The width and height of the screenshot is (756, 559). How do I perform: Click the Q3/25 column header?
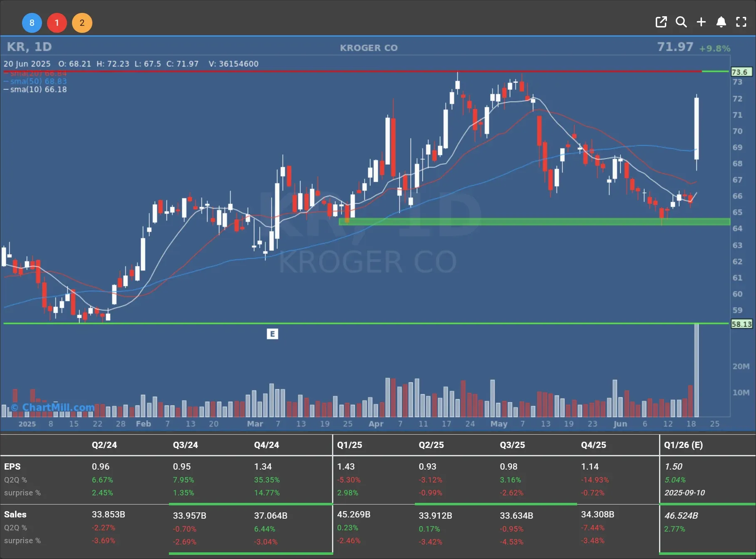tap(513, 445)
